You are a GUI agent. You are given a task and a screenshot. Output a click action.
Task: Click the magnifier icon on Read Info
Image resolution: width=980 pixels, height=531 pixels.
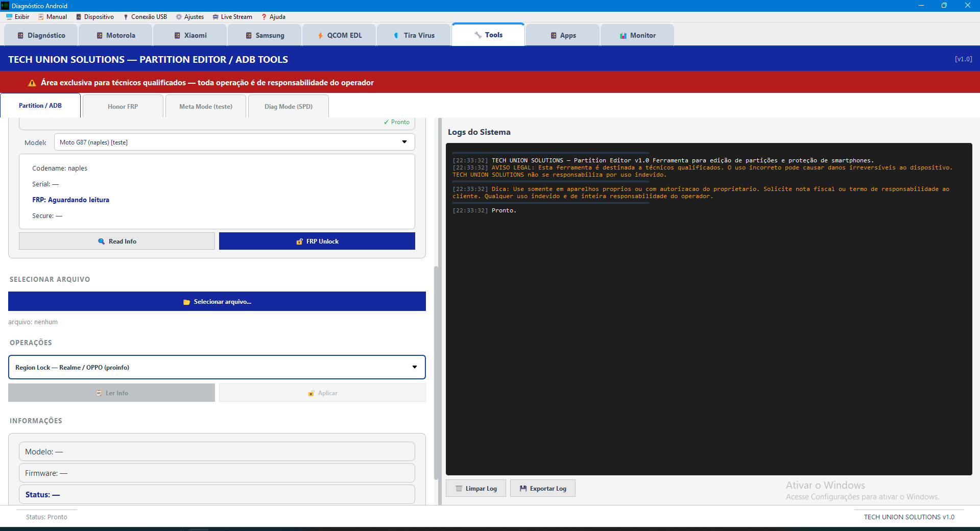(x=101, y=241)
